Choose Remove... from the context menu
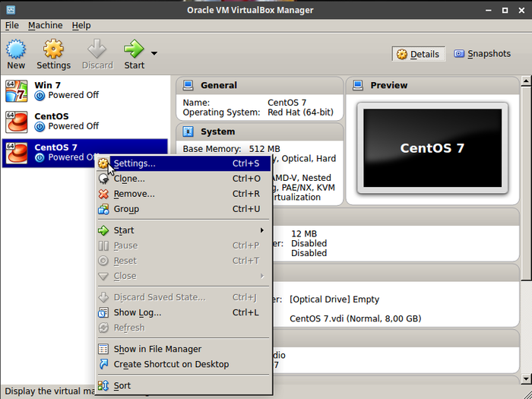532x399 pixels. click(184, 194)
